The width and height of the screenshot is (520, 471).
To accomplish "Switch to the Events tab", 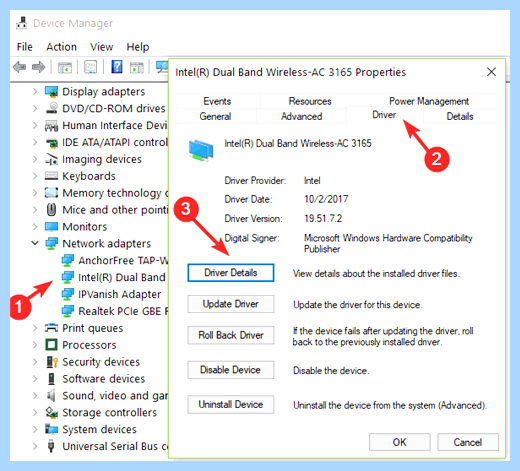I will (x=217, y=101).
